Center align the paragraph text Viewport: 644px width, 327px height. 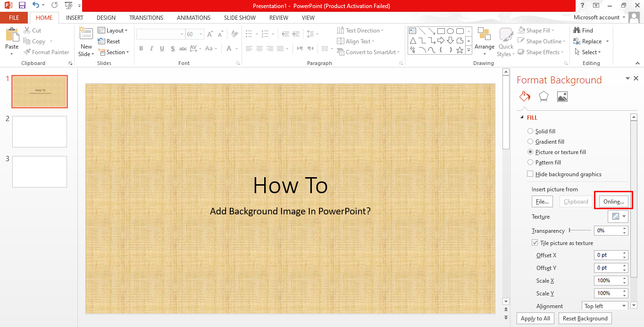[259, 49]
